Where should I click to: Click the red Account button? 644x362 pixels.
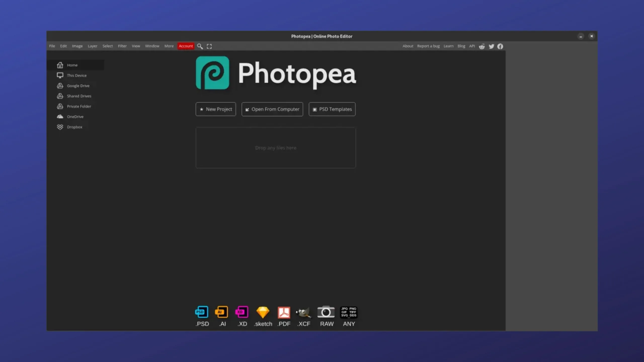[186, 46]
